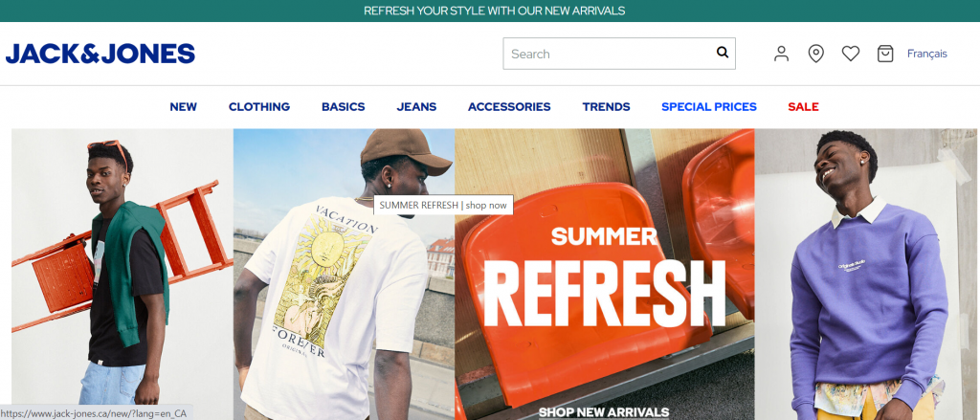Select the red SALE menu item
The height and width of the screenshot is (420, 980).
pos(803,107)
